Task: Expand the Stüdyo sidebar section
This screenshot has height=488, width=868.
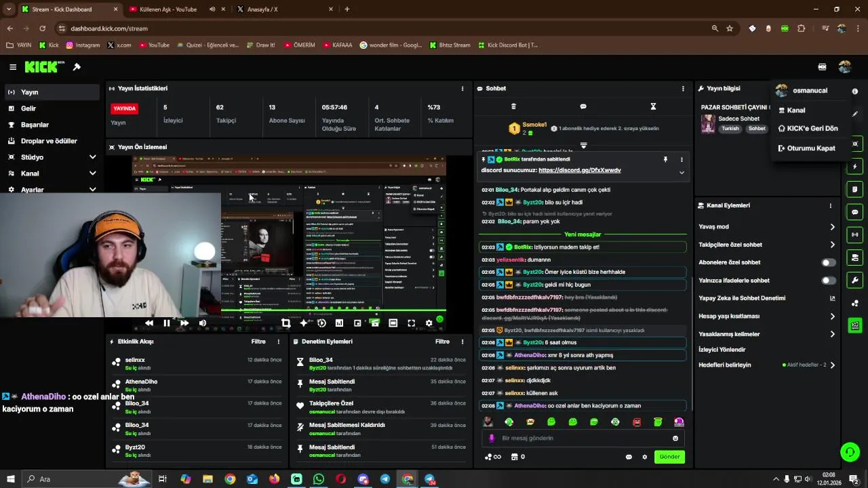Action: pyautogui.click(x=92, y=157)
